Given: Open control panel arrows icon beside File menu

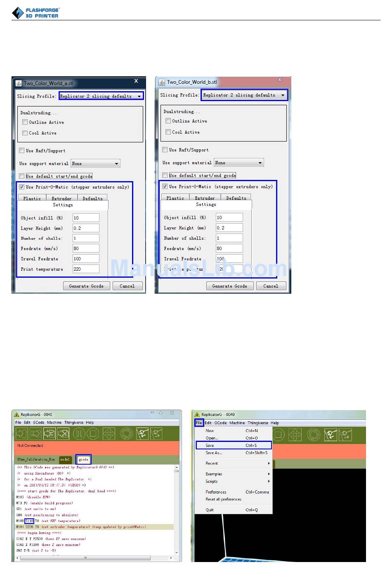Looking at the screenshot, I should [x=295, y=435].
